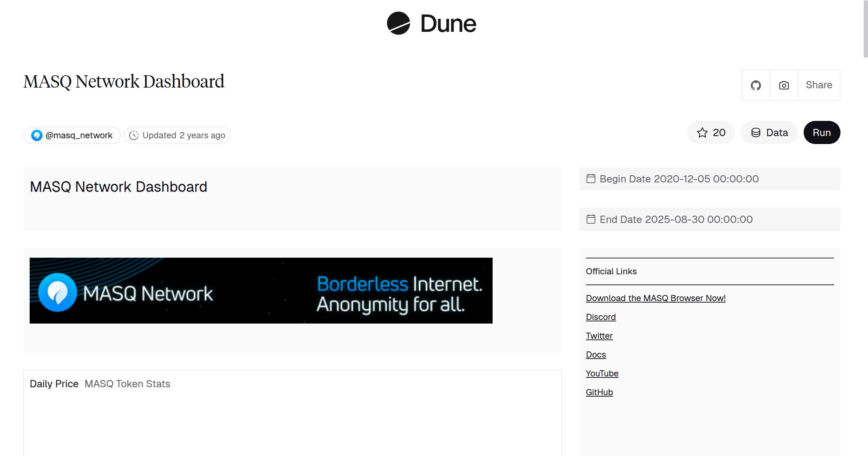Image resolution: width=868 pixels, height=456 pixels.
Task: Click the star icon to favorite the dashboard
Action: pos(702,132)
